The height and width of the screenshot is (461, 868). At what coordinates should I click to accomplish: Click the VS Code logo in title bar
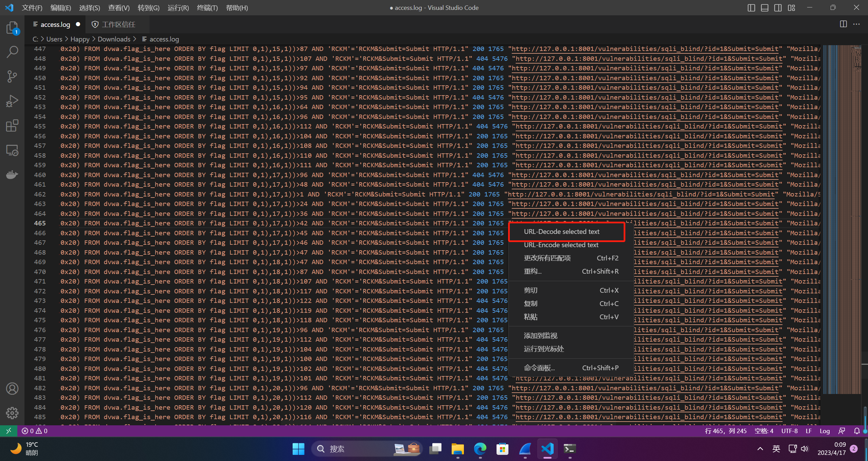click(x=9, y=7)
